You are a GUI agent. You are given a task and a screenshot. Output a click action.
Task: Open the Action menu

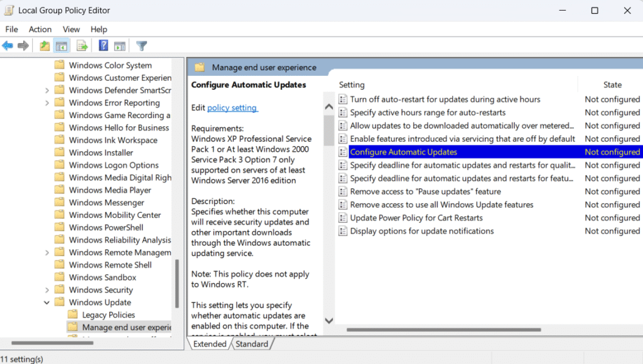pos(40,29)
